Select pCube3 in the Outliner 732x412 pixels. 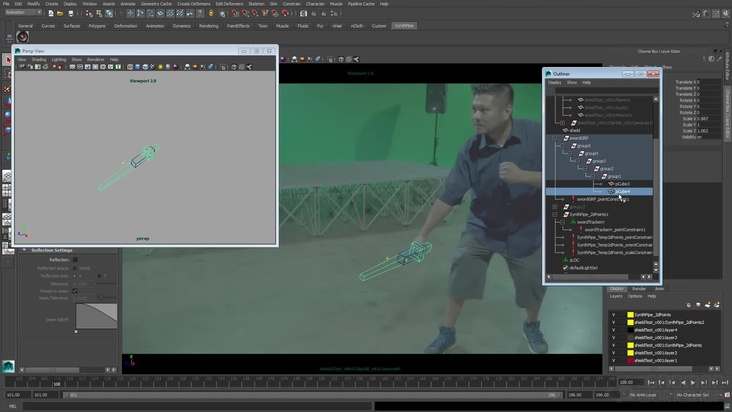[622, 184]
